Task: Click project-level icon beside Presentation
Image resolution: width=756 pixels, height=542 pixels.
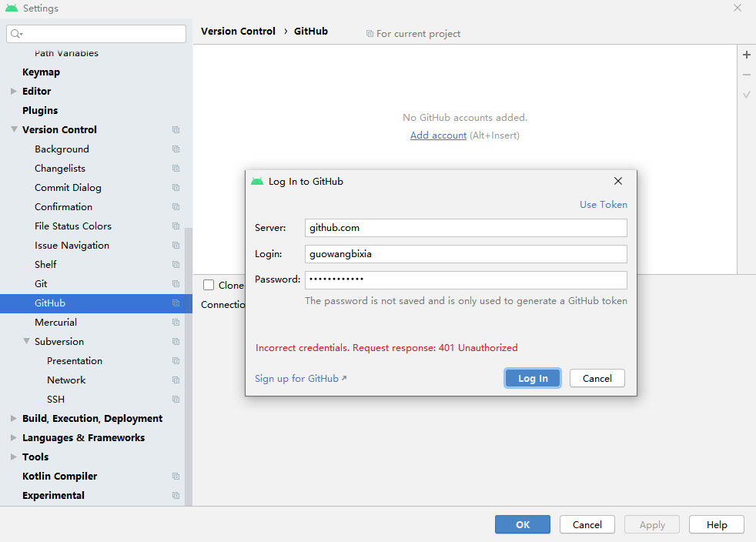Action: coord(176,360)
